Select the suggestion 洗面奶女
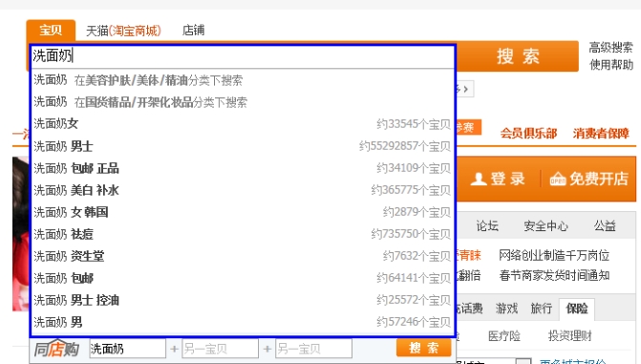This screenshot has height=364, width=641. (x=243, y=123)
